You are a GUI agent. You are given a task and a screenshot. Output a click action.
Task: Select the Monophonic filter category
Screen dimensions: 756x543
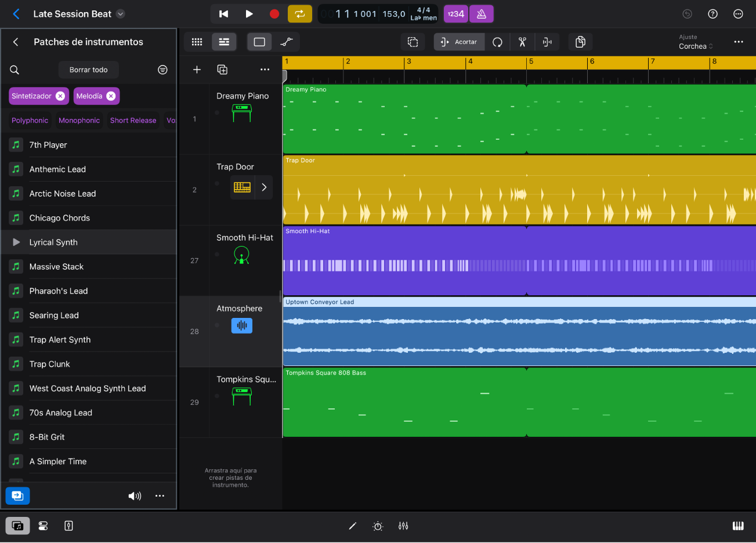79,120
